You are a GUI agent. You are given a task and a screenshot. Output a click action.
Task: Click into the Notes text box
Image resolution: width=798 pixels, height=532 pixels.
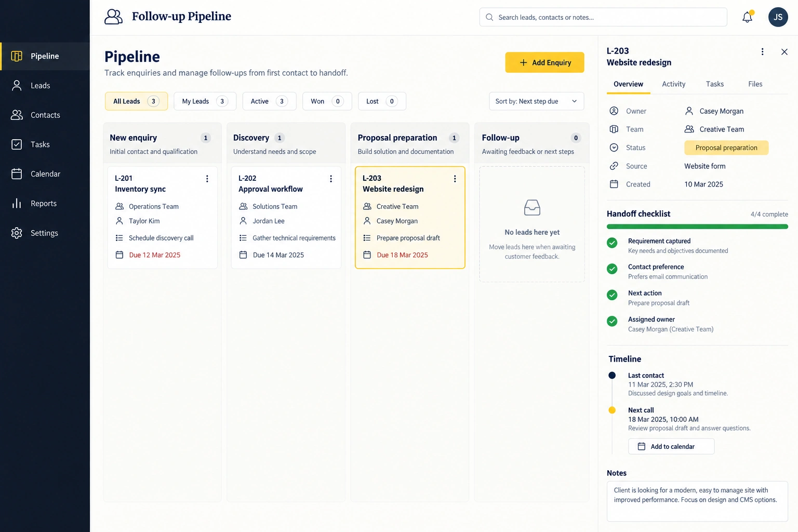click(697, 501)
